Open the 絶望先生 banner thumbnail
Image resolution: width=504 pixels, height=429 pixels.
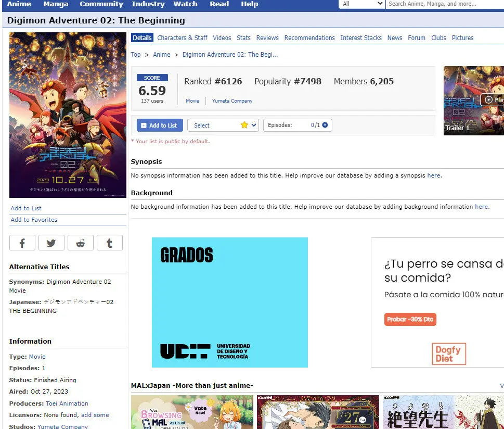[x=443, y=412]
